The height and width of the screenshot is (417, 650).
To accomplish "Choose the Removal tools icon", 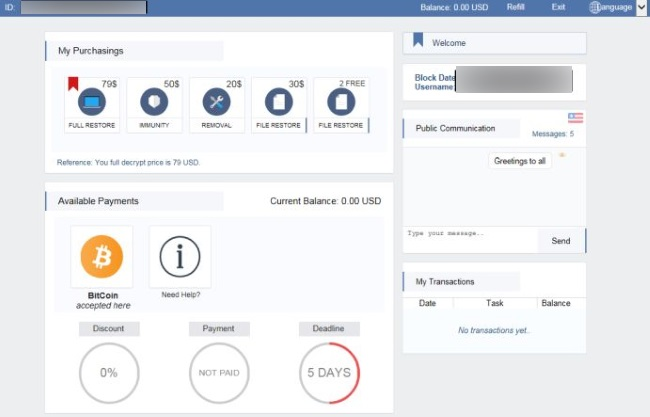I will [216, 102].
